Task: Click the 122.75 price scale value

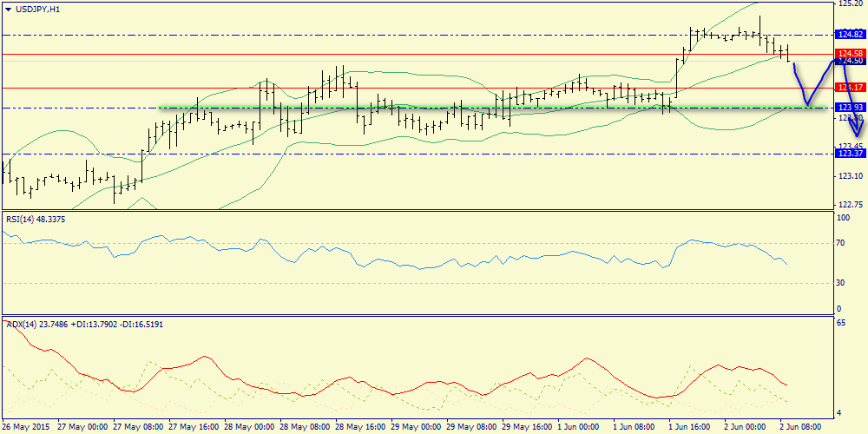Action: [850, 205]
